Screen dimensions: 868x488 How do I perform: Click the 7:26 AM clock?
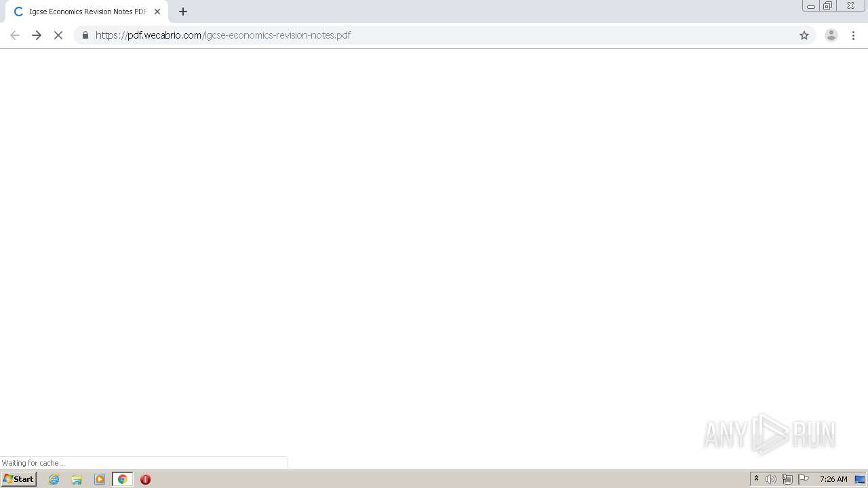(833, 479)
